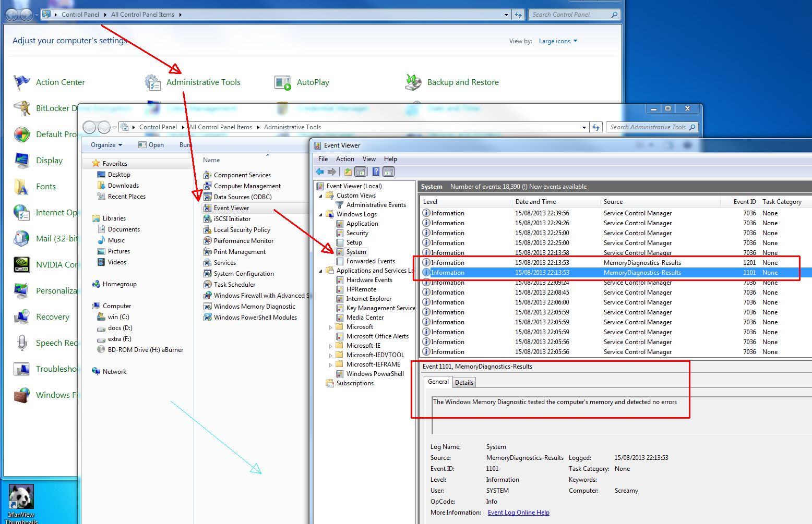Open Control Panel address bar history dropdown

[x=506, y=15]
